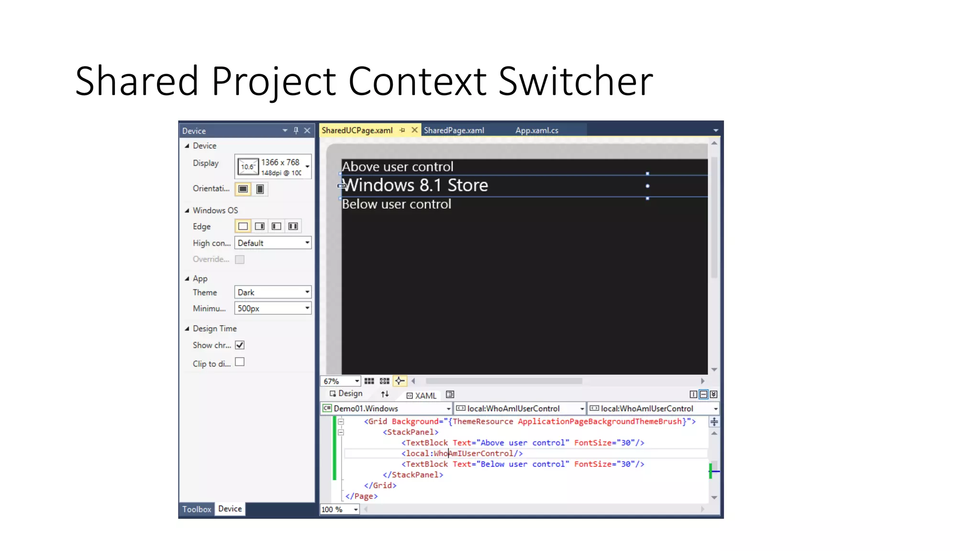This screenshot has height=551, width=980.
Task: Open the High contrast dropdown
Action: tap(273, 243)
